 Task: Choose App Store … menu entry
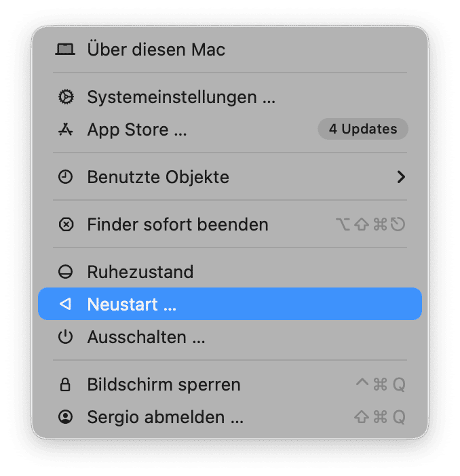click(x=137, y=130)
